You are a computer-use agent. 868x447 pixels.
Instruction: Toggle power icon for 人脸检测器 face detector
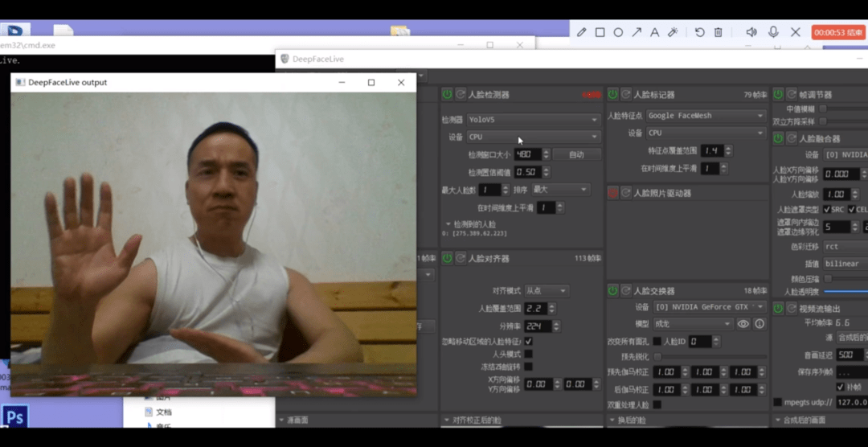tap(447, 94)
